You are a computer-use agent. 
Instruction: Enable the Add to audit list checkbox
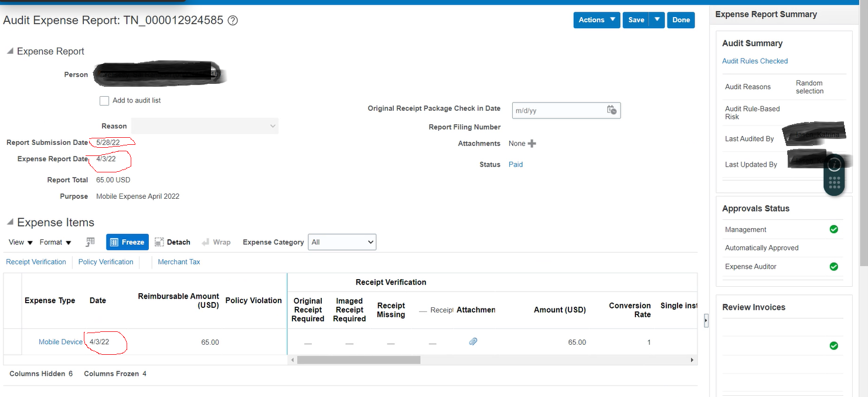104,100
